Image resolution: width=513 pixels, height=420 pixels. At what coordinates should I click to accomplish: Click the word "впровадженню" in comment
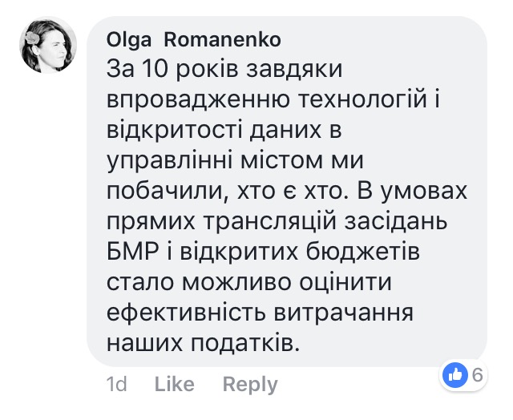(198, 100)
